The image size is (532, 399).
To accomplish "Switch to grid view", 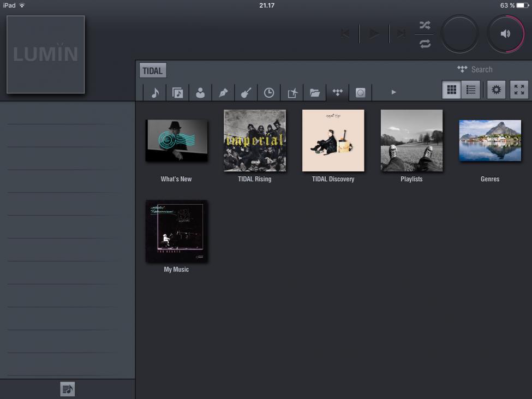I will (x=452, y=90).
